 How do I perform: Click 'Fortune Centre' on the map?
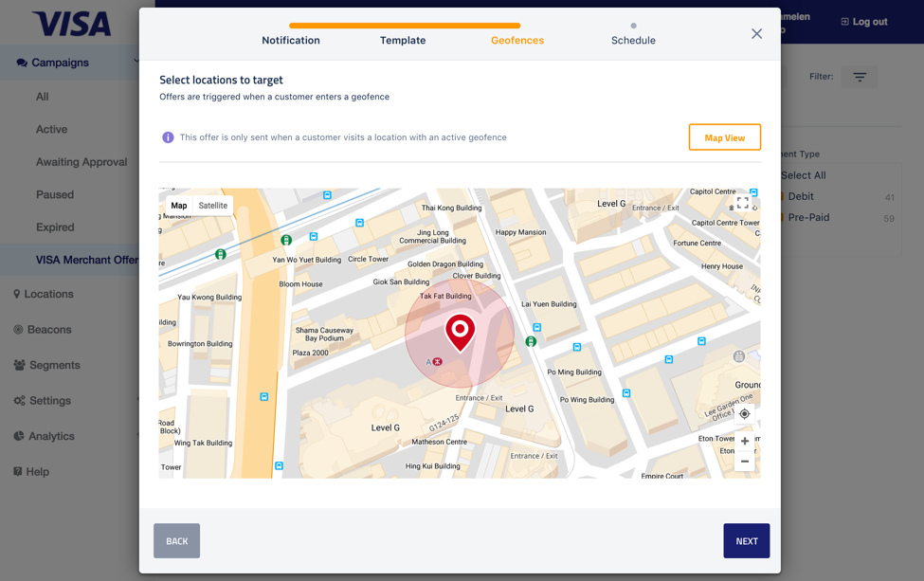point(698,243)
